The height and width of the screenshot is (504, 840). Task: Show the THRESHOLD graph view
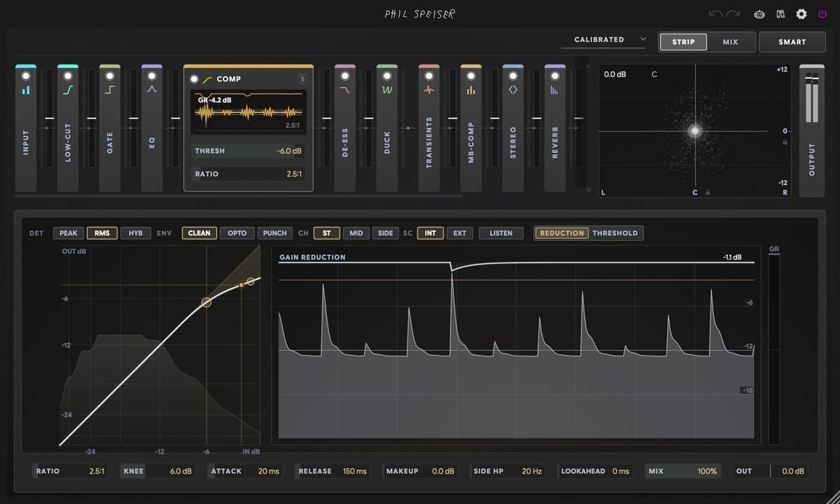pyautogui.click(x=615, y=233)
